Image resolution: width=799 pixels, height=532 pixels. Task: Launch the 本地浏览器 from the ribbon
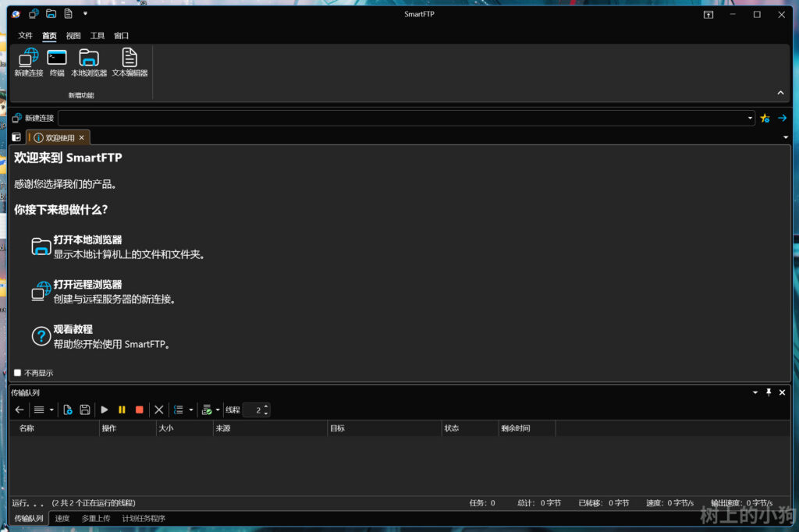point(89,58)
